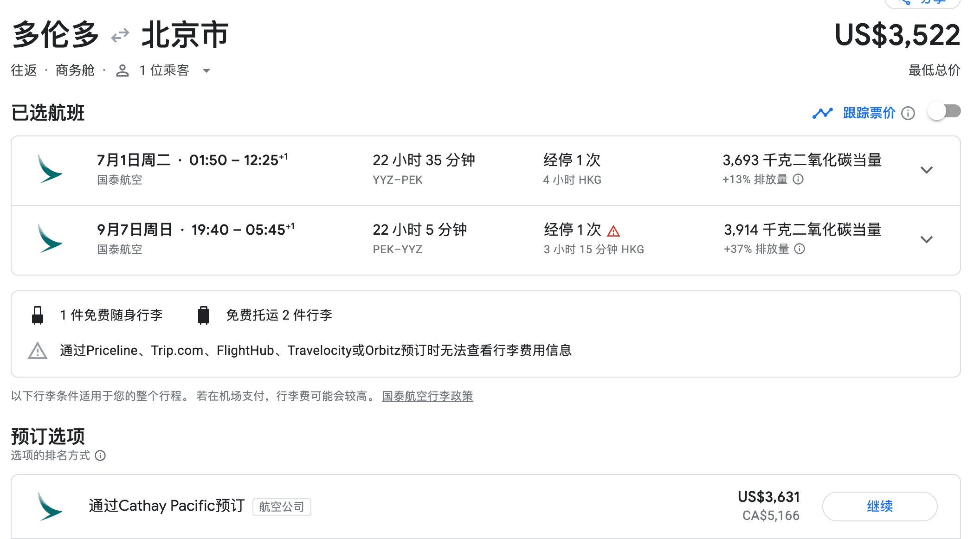
Task: Click the US$3,522 total price
Action: click(x=897, y=35)
